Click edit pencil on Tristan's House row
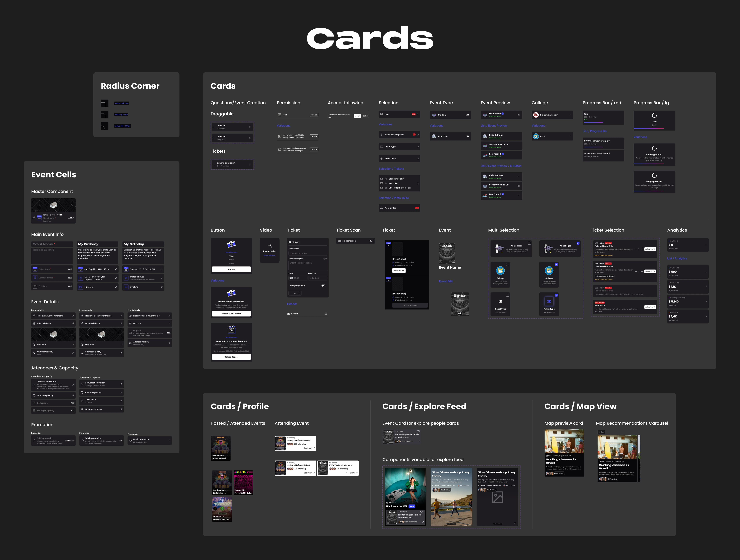Screen dimensions: 740x560 162,278
